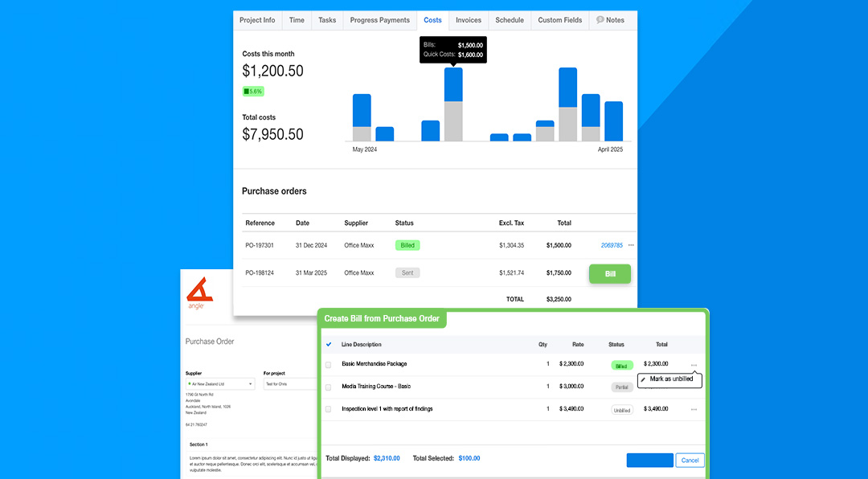Click the Unbilled badge on Inspection level 1

[x=621, y=411]
